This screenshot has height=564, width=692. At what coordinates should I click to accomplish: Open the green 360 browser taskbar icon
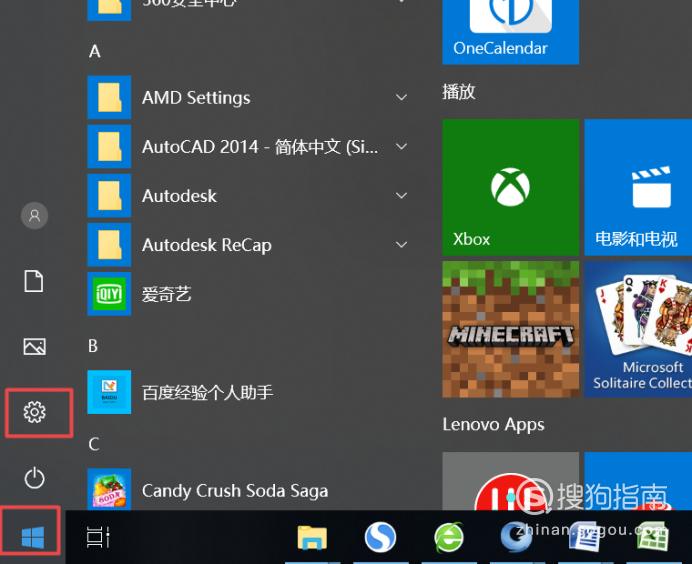coord(448,537)
